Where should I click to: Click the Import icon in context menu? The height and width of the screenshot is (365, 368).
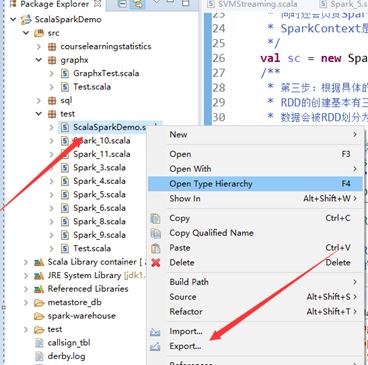pos(155,332)
